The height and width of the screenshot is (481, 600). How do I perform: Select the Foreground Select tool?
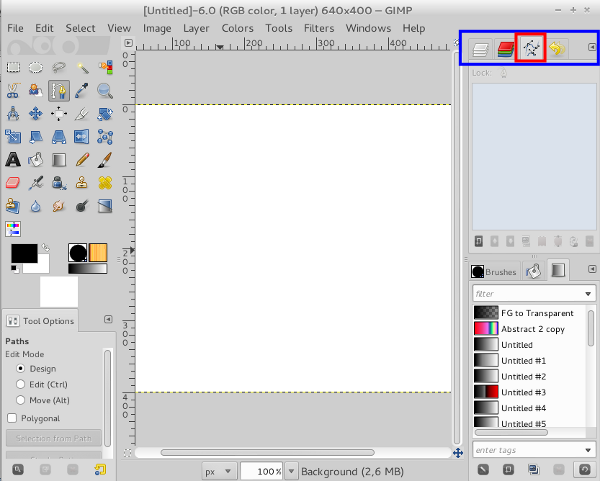pyautogui.click(x=36, y=91)
